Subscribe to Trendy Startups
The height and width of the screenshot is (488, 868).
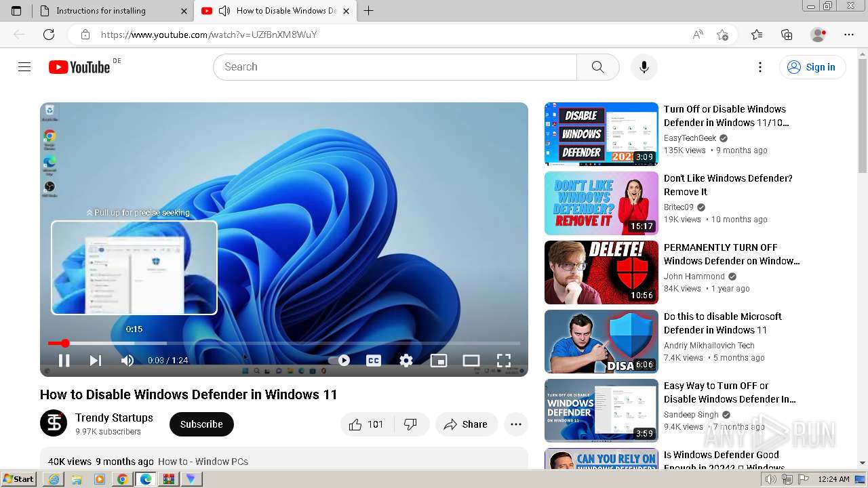point(201,424)
